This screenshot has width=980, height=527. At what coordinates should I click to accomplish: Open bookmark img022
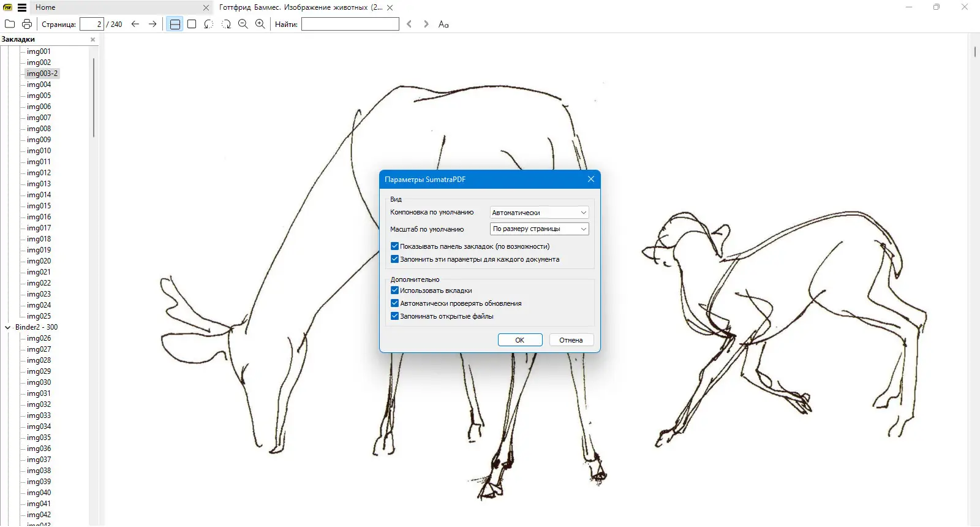39,283
